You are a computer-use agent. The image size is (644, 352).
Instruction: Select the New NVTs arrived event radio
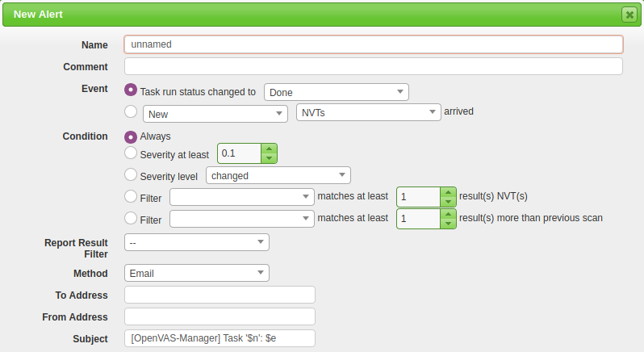(x=131, y=112)
